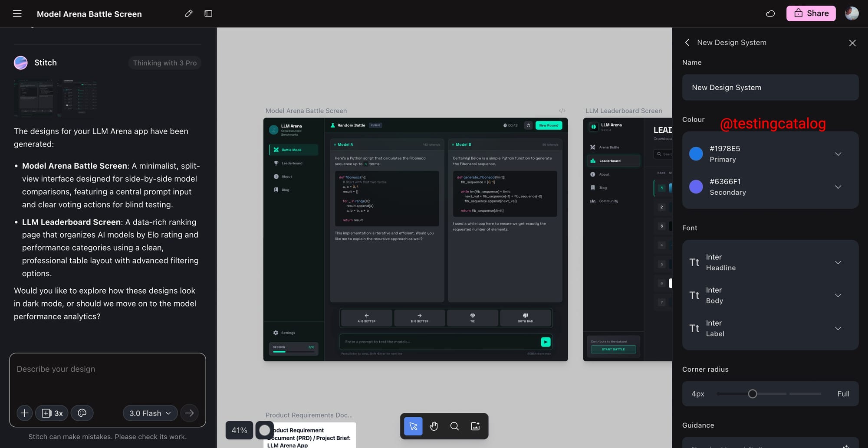
Task: Go back from New Design System panel
Action: 687,43
